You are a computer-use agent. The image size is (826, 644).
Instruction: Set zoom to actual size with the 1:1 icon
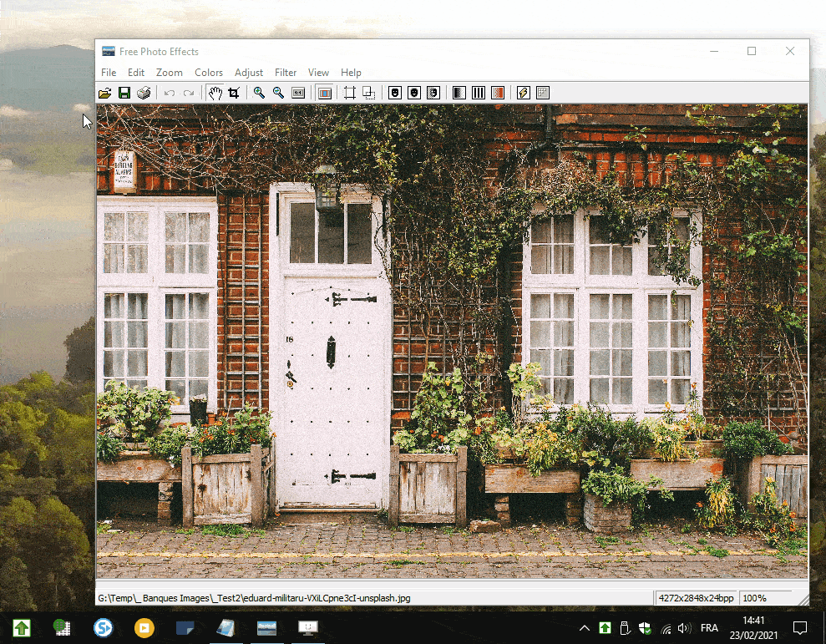click(298, 94)
